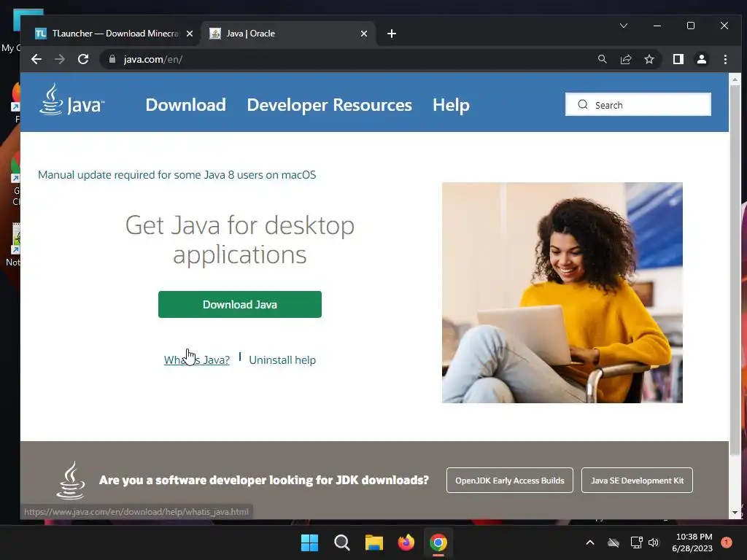Open Developer Resources menu

click(329, 105)
